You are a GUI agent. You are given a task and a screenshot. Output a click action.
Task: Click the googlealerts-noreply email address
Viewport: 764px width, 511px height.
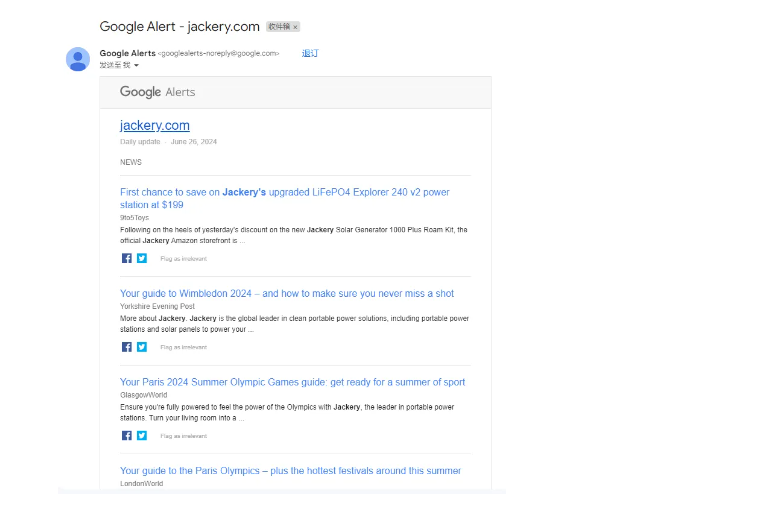point(218,54)
